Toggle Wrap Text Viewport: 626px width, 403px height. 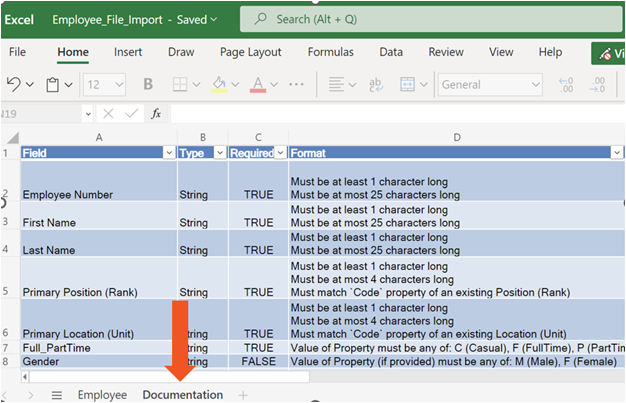[376, 84]
